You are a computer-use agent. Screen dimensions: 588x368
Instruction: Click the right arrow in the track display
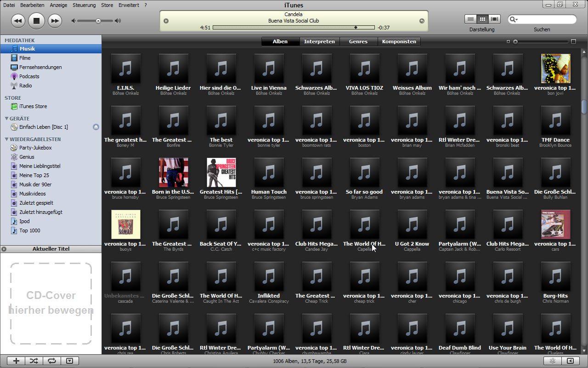[x=422, y=21]
